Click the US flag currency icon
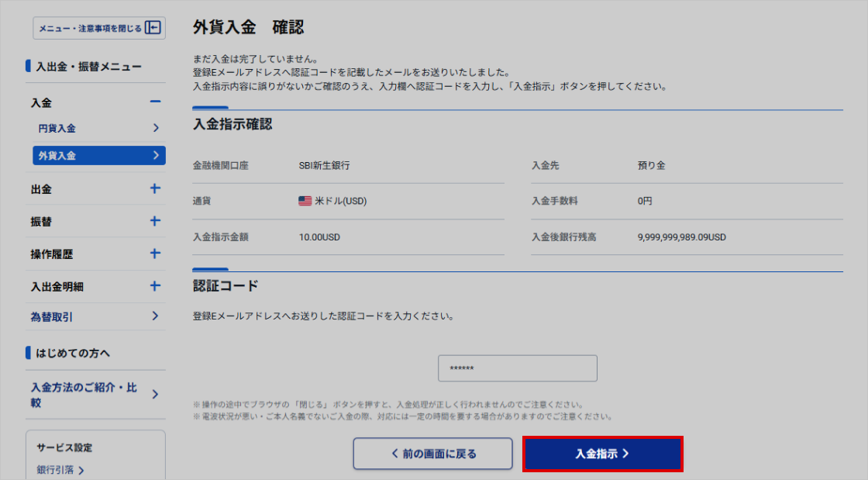Image resolution: width=868 pixels, height=480 pixels. point(305,201)
